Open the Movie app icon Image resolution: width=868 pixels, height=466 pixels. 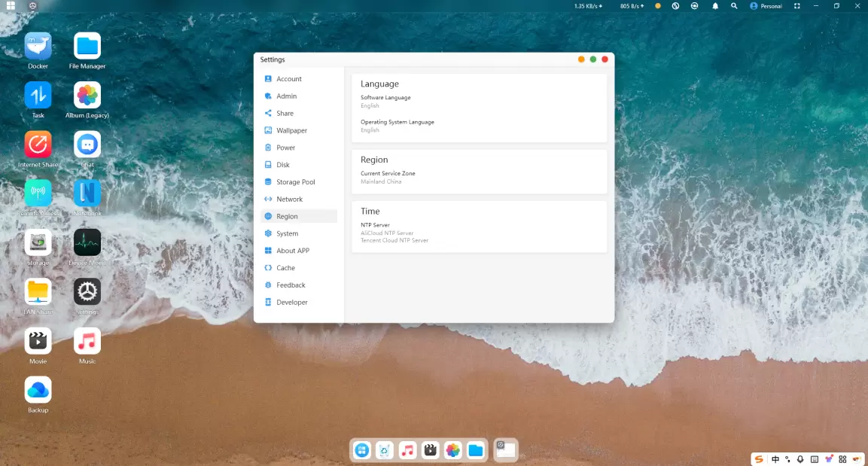point(38,341)
